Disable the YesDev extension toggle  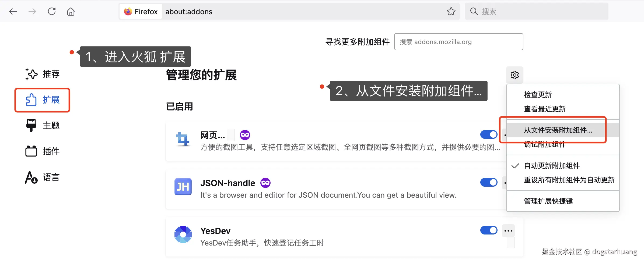[x=489, y=230]
